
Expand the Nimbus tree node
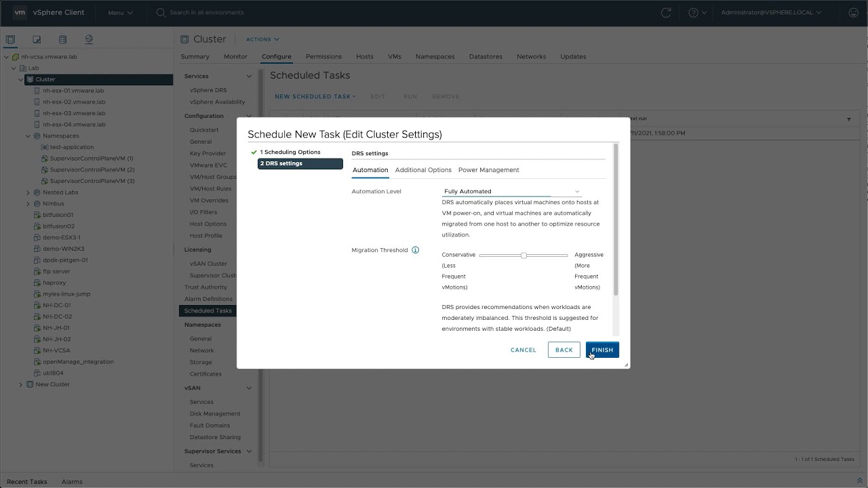pos(28,203)
